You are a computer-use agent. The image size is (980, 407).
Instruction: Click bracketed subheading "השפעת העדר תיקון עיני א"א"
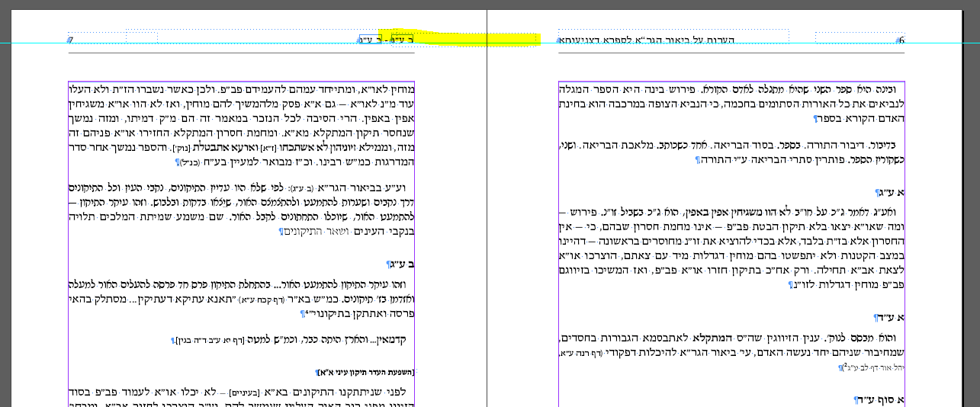[x=365, y=372]
